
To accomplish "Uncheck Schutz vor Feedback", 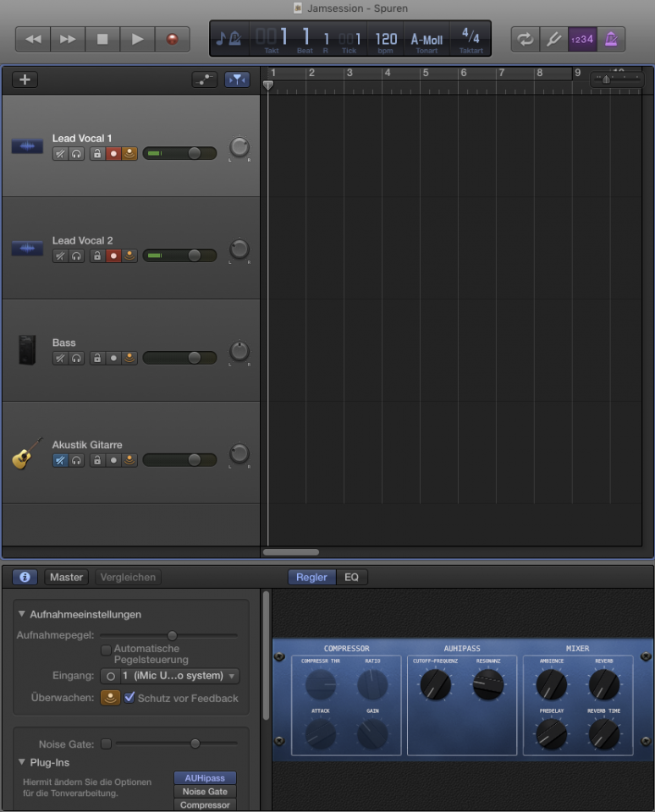I will pos(129,698).
